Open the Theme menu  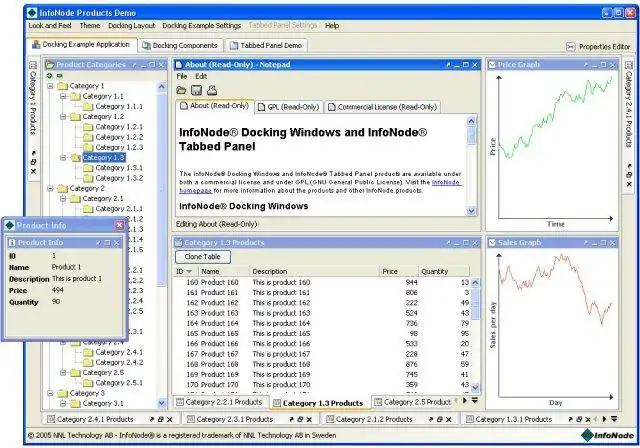(x=90, y=26)
